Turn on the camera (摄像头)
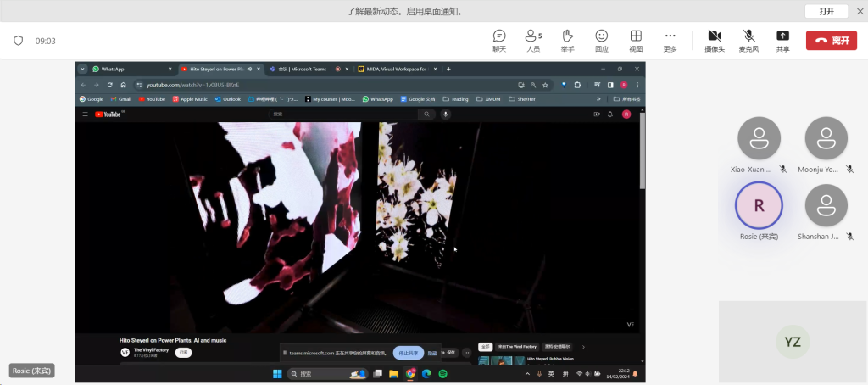The height and width of the screenshot is (385, 868). (x=715, y=41)
